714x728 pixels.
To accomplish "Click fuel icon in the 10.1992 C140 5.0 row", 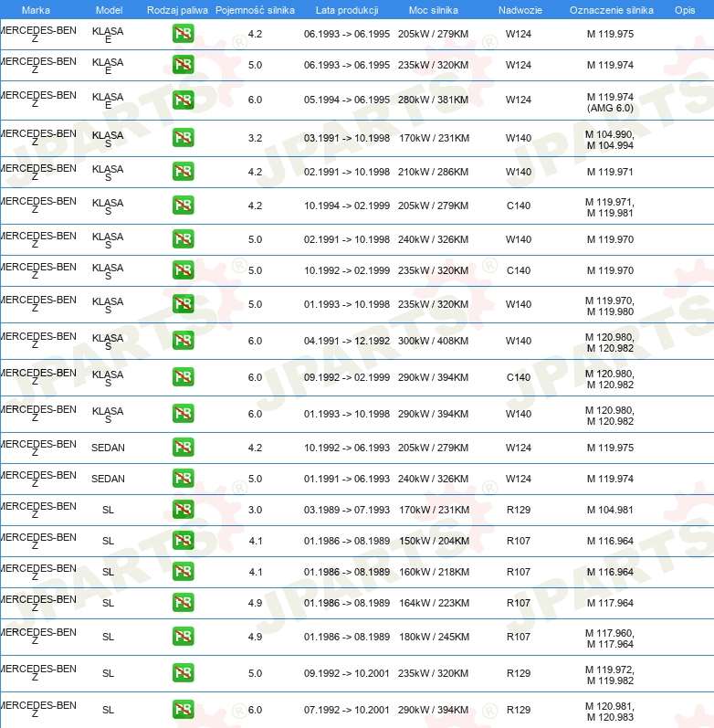I will pos(183,270).
